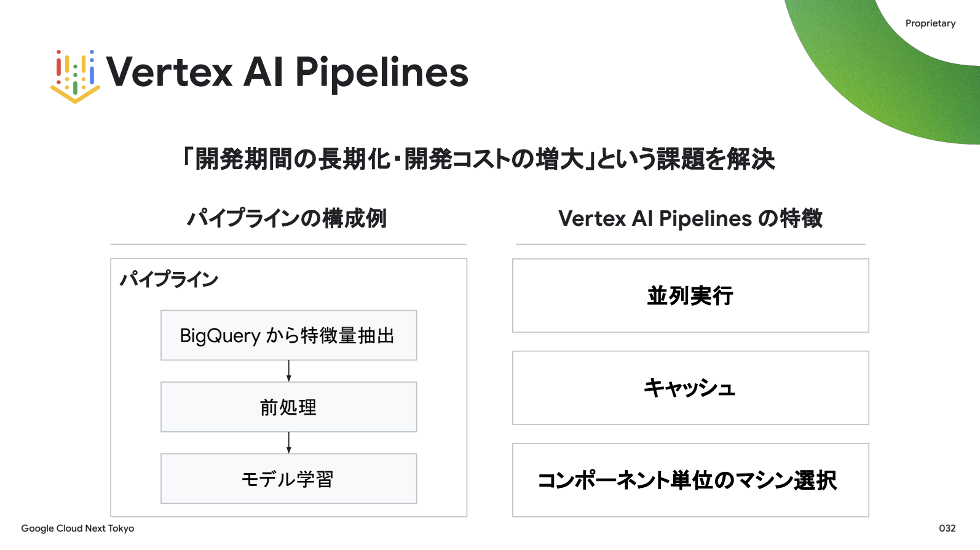
Task: Select the headline starting with 「開発期間の長期化
Action: 478,159
